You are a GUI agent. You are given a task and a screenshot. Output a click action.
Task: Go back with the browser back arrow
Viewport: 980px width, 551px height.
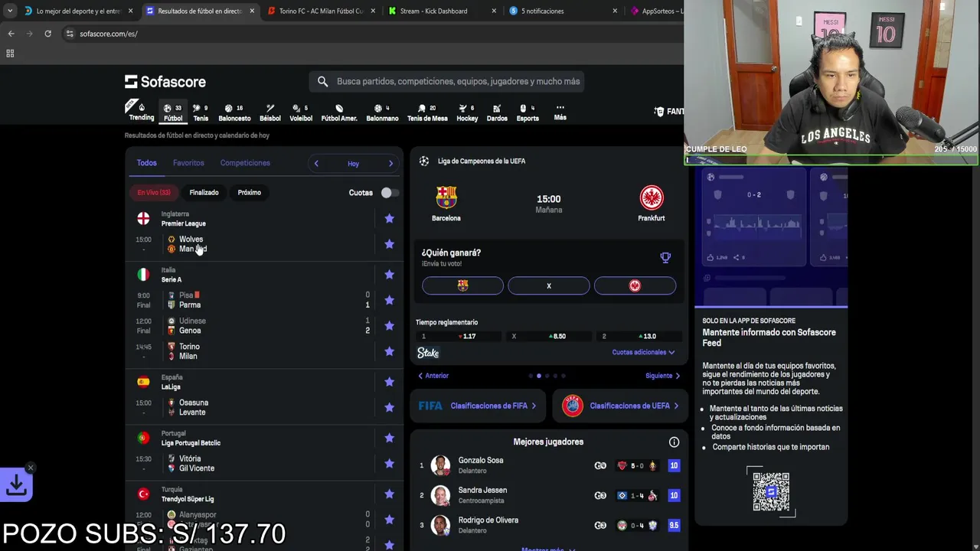(x=11, y=34)
